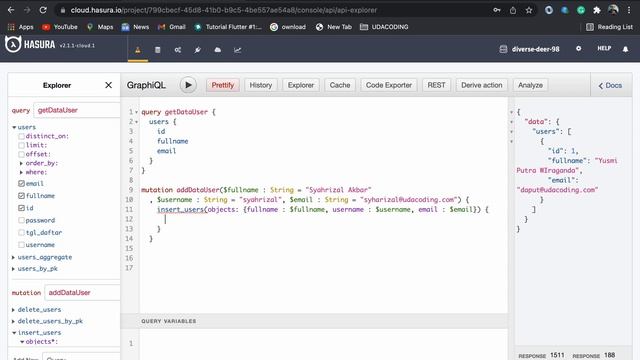Viewport: 640px width, 360px height.
Task: Open project settings gear icon
Action: pyautogui.click(x=578, y=49)
